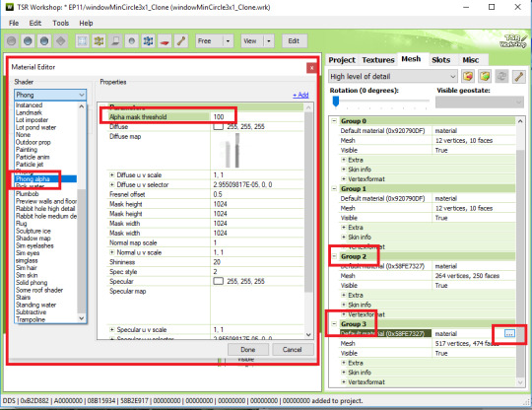Click the +Add link in Properties

click(x=300, y=95)
